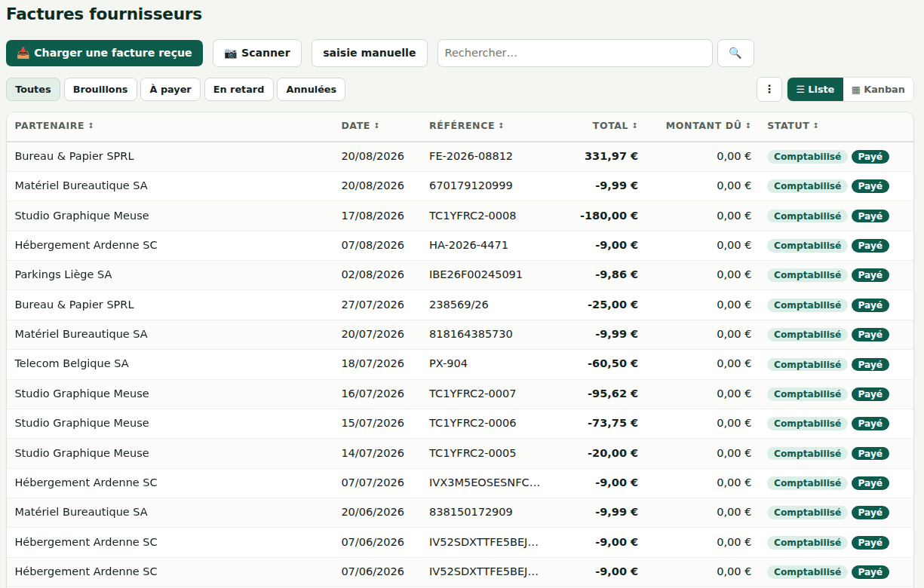924x588 pixels.
Task: Click date 27/07/2026
Action: (x=373, y=305)
